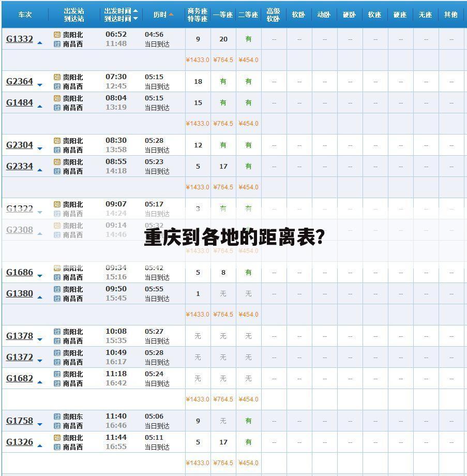The height and width of the screenshot is (476, 467).
Task: Select business seat count 1 for G1380
Action: [198, 294]
